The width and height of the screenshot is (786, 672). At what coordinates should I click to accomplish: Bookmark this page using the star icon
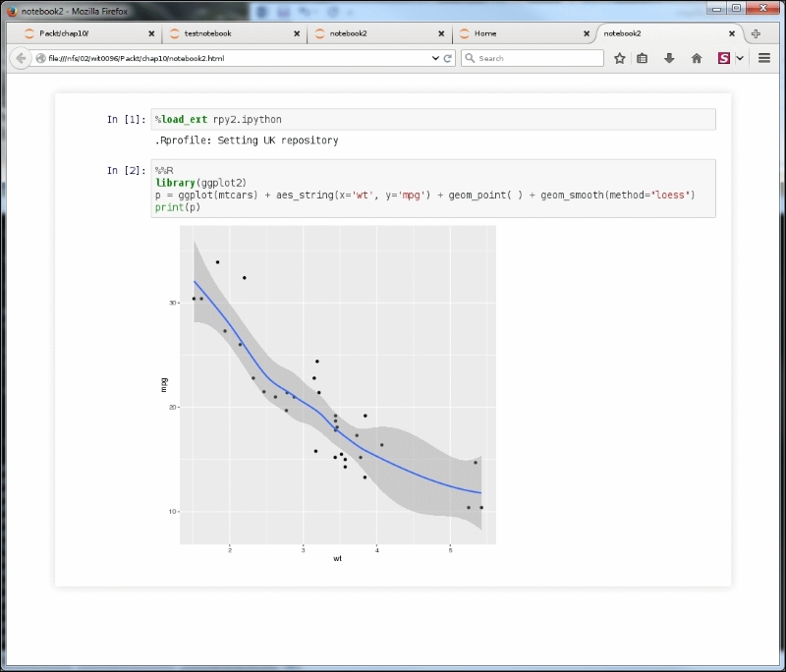point(620,59)
